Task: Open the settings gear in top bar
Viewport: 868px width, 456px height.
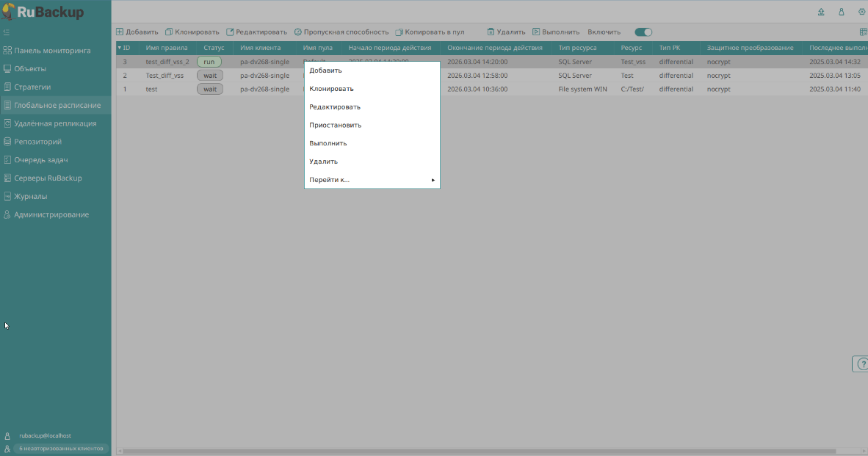Action: tap(862, 12)
